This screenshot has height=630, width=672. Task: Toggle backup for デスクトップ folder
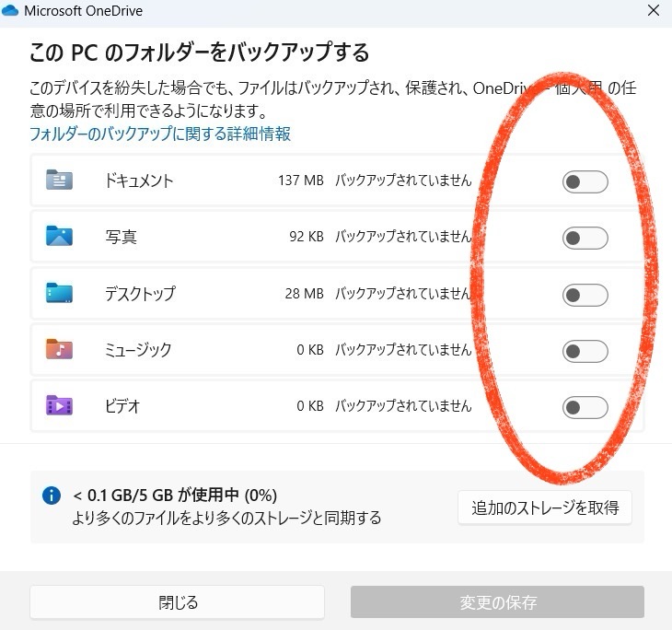[585, 296]
